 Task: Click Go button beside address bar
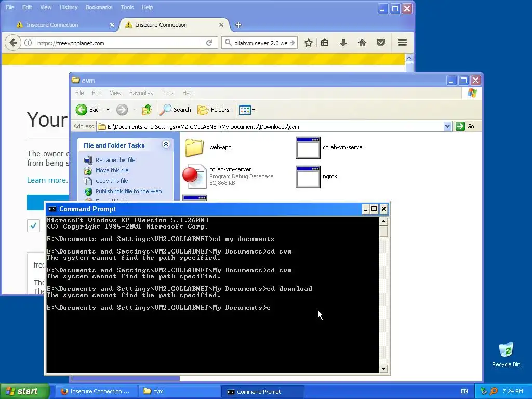(465, 127)
